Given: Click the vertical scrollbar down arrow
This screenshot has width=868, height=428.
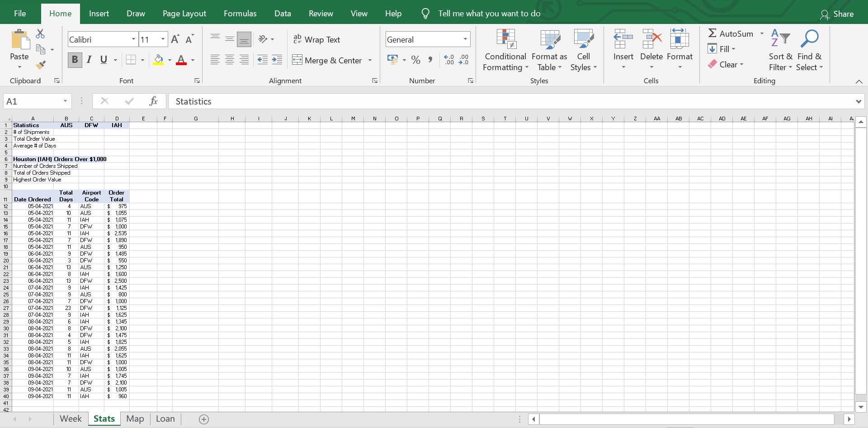Looking at the screenshot, I should point(861,407).
